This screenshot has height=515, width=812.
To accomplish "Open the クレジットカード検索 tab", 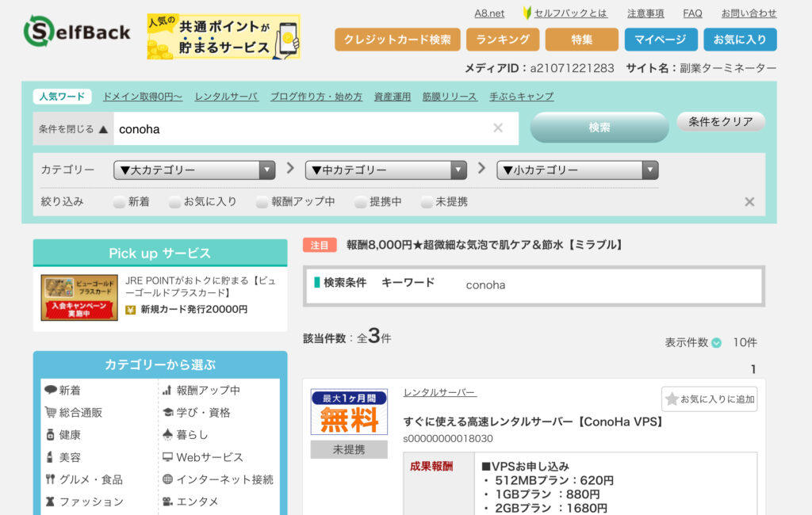I will pos(397,40).
